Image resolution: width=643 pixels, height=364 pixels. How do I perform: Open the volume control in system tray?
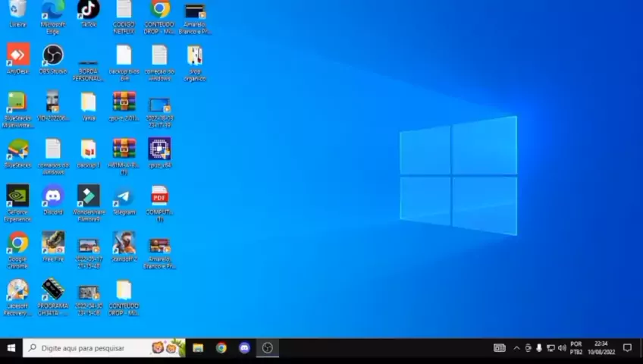pyautogui.click(x=562, y=348)
